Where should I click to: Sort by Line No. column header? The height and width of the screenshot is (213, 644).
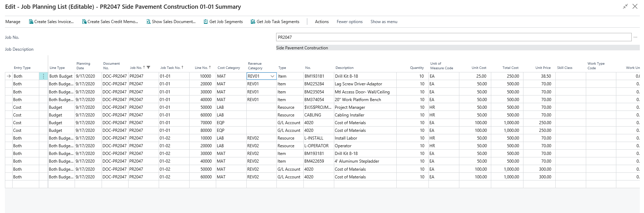click(203, 68)
